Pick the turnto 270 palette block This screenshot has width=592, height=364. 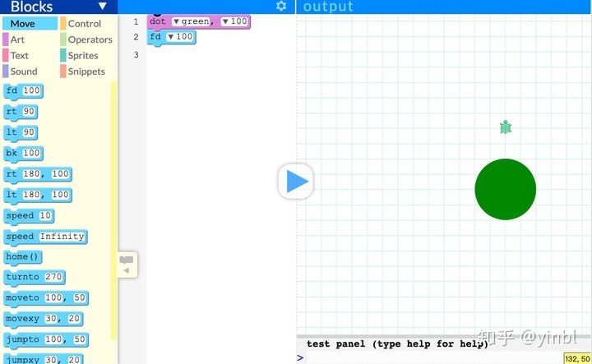pos(35,277)
